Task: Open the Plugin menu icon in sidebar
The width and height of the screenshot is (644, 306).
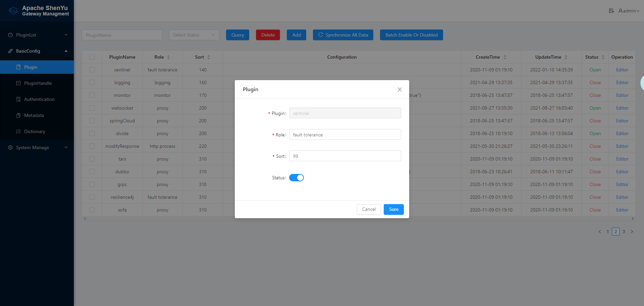Action: 19,67
